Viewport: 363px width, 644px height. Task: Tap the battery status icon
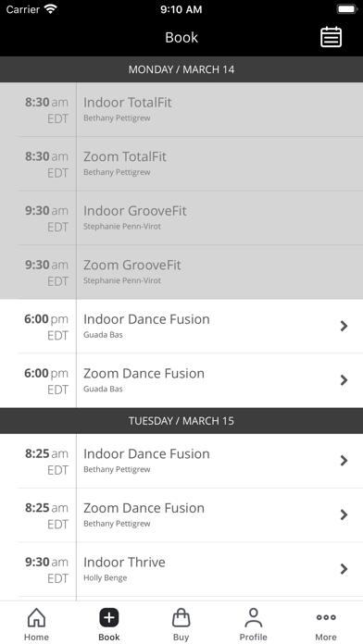pos(347,9)
